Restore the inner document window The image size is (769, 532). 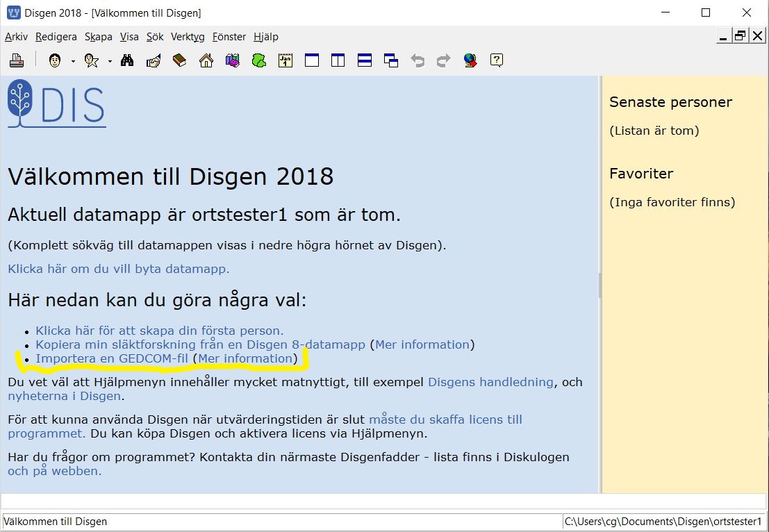point(740,36)
